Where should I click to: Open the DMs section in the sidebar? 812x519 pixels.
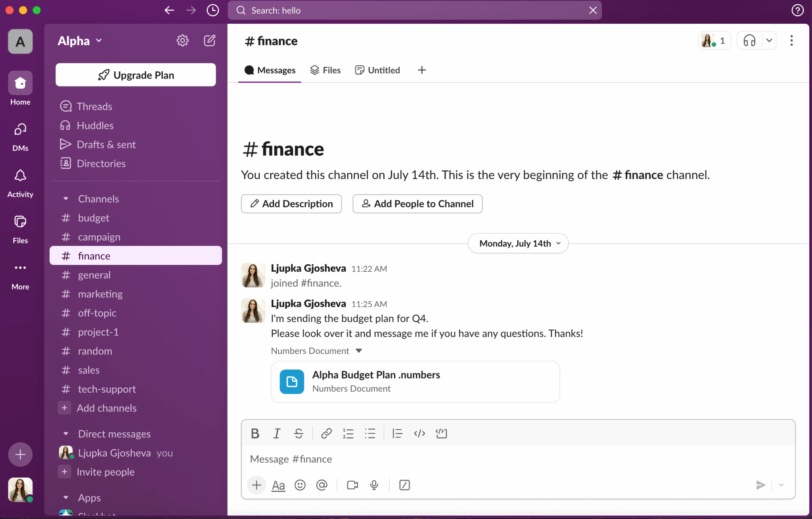click(20, 135)
